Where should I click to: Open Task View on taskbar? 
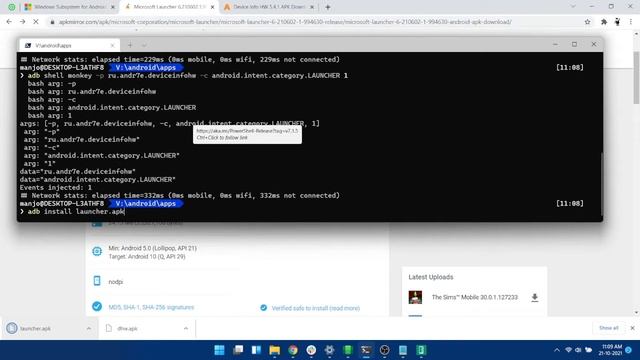238,350
